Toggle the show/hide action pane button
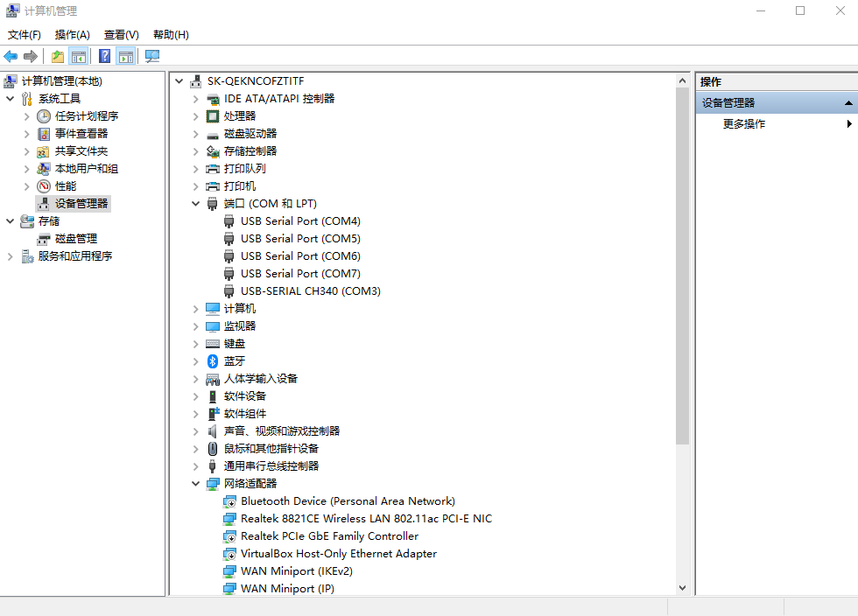This screenshot has height=616, width=858. click(125, 56)
